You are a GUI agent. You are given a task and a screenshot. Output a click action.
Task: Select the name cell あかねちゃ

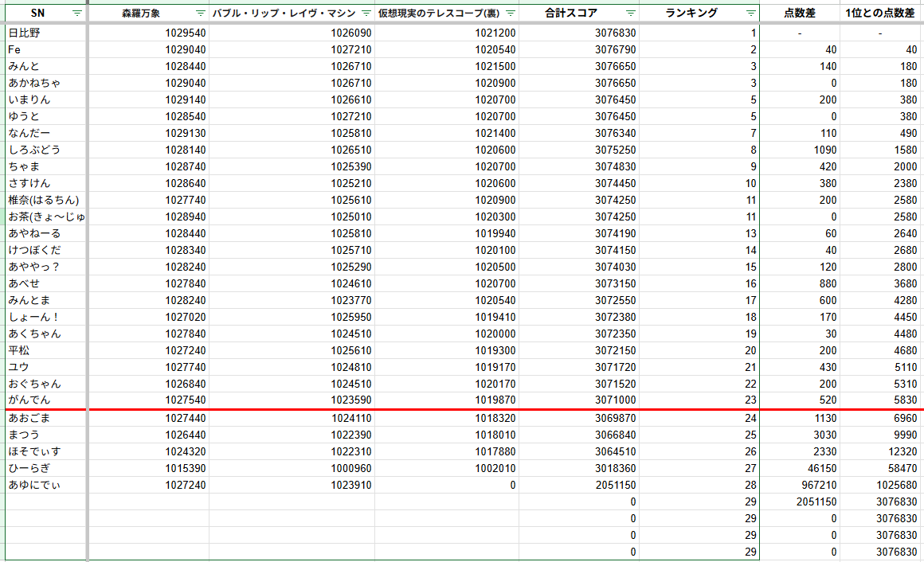(x=46, y=83)
